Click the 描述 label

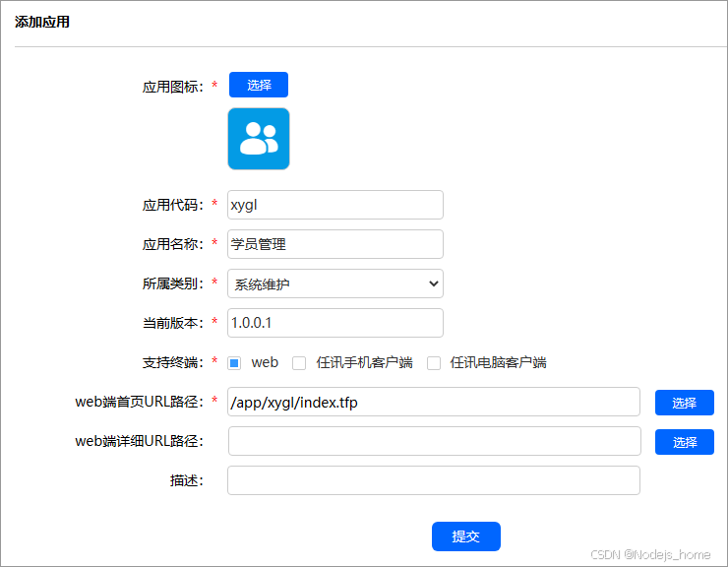pos(187,480)
